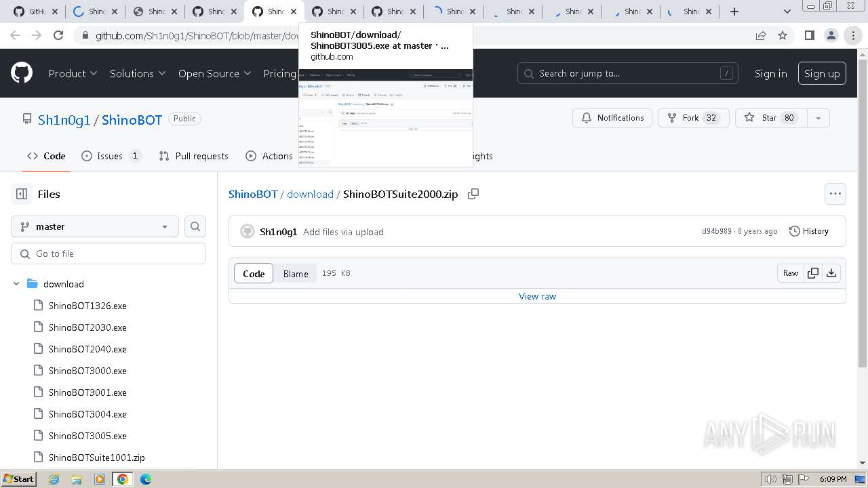
Task: Open the Pull requests tab
Action: pyautogui.click(x=194, y=156)
